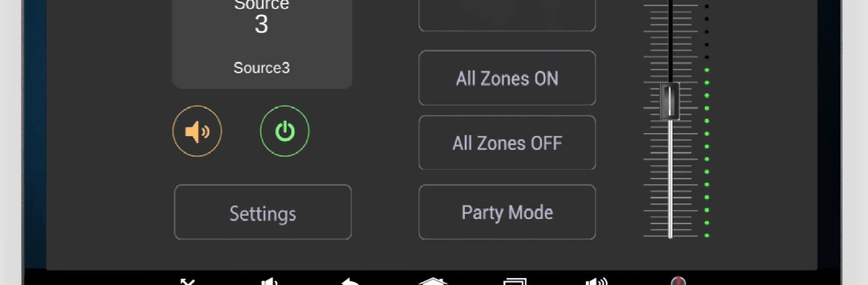The image size is (868, 285).
Task: Tap the volume up icon in the navigation bar
Action: point(596,281)
